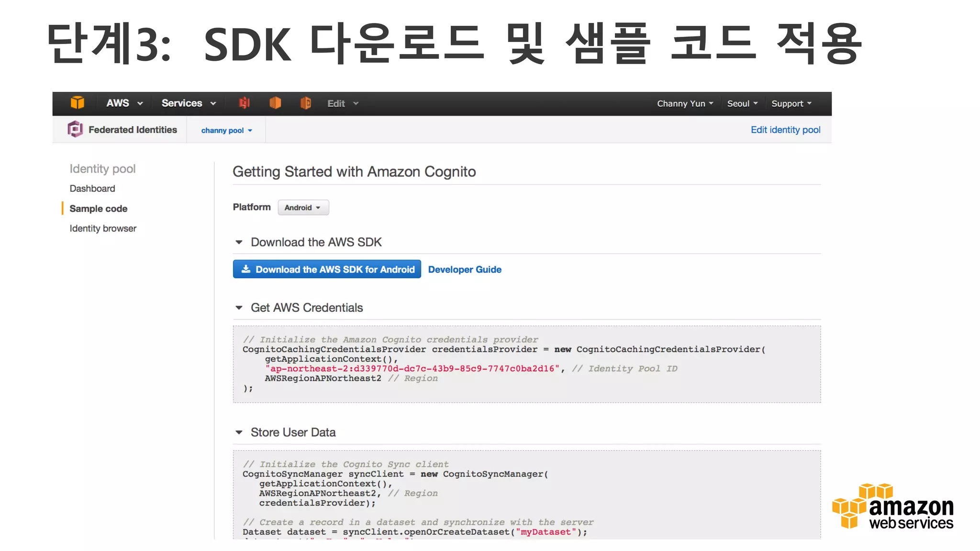Click the AWSRegionAPNortheast2 region line in credentials code

(x=351, y=378)
